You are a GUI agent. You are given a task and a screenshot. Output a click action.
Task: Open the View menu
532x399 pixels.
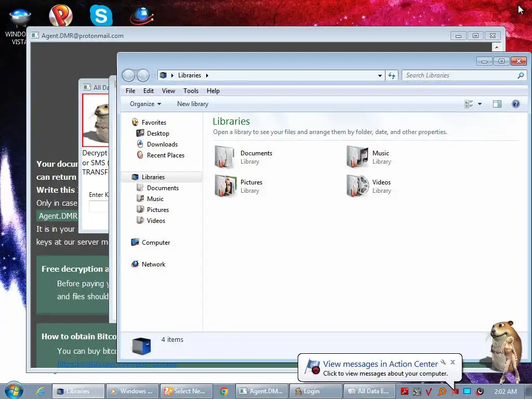coord(168,90)
